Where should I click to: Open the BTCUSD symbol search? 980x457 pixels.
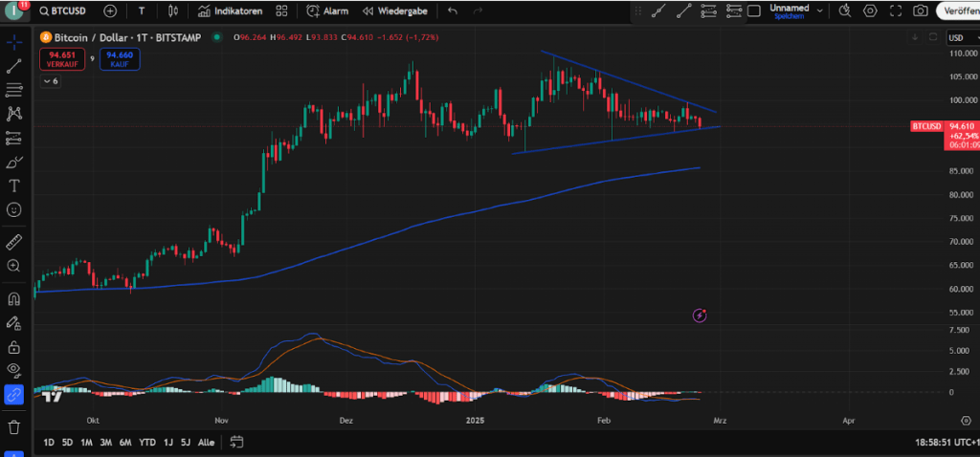coord(62,11)
